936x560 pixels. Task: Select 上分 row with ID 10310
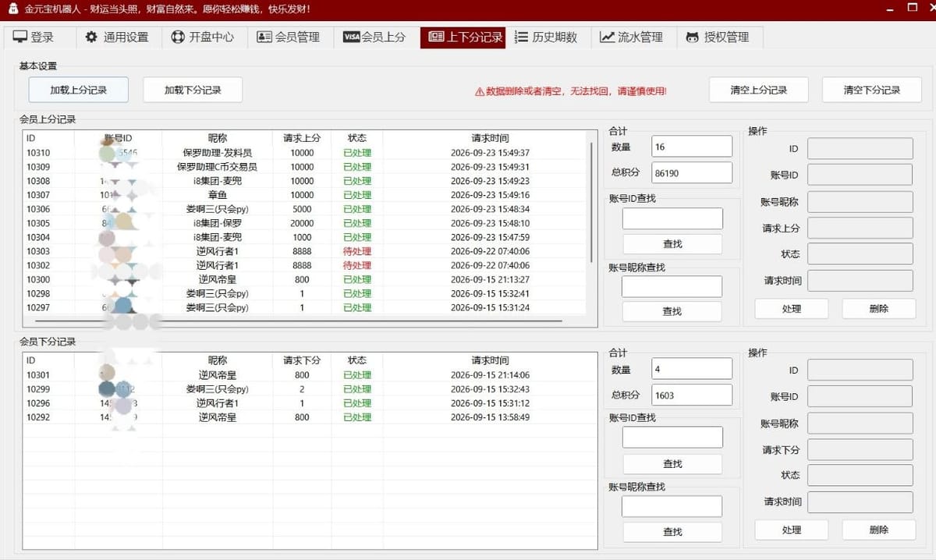pyautogui.click(x=304, y=153)
